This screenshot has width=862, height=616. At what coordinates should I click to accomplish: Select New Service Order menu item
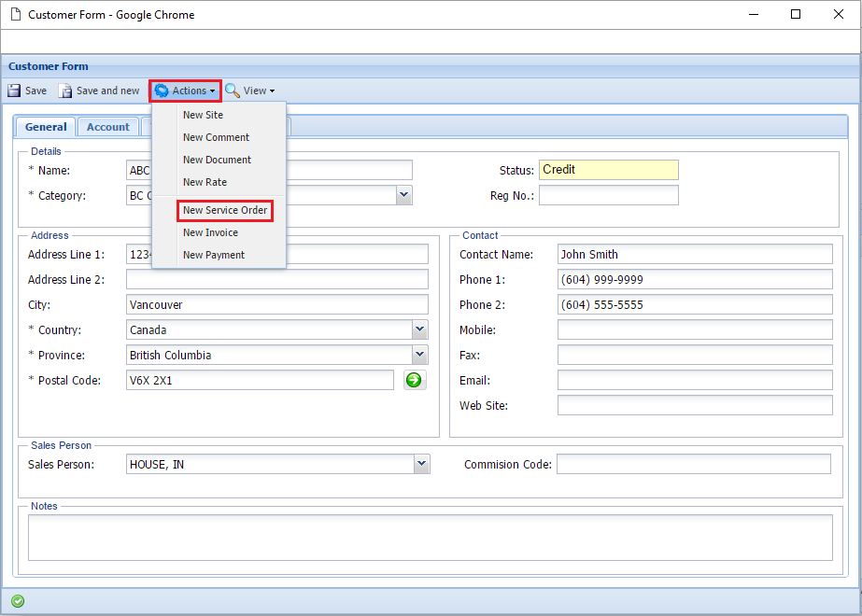tap(225, 210)
